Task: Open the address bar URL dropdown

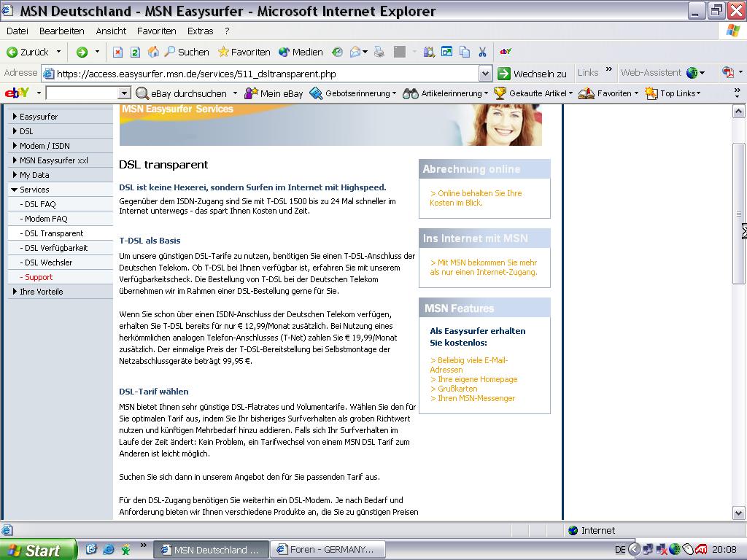Action: click(x=485, y=74)
